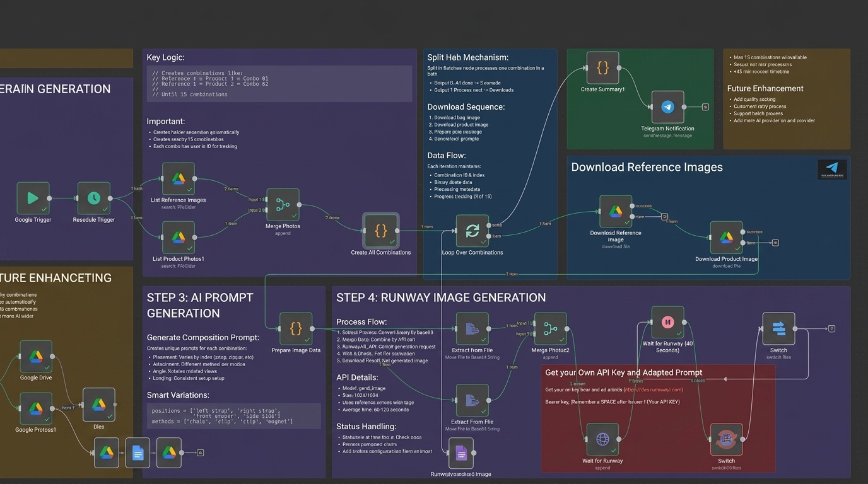Open the Wait for Runway pause node

[x=667, y=322]
